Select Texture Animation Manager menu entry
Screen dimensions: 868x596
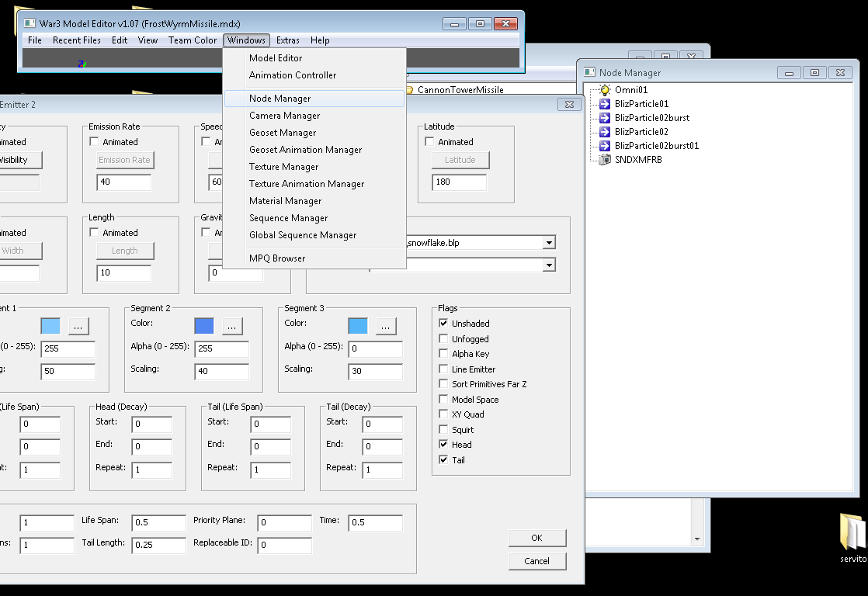314,184
